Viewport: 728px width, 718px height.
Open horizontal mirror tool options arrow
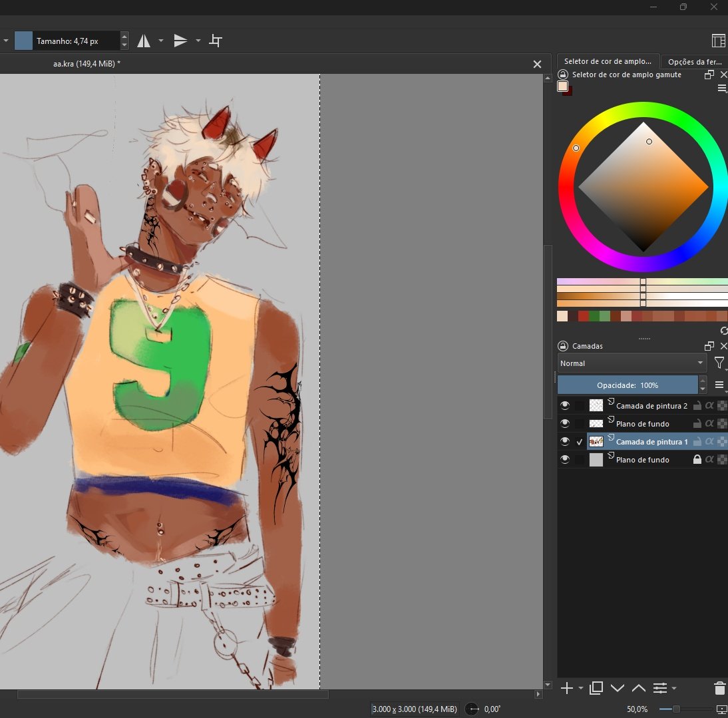[x=160, y=41]
